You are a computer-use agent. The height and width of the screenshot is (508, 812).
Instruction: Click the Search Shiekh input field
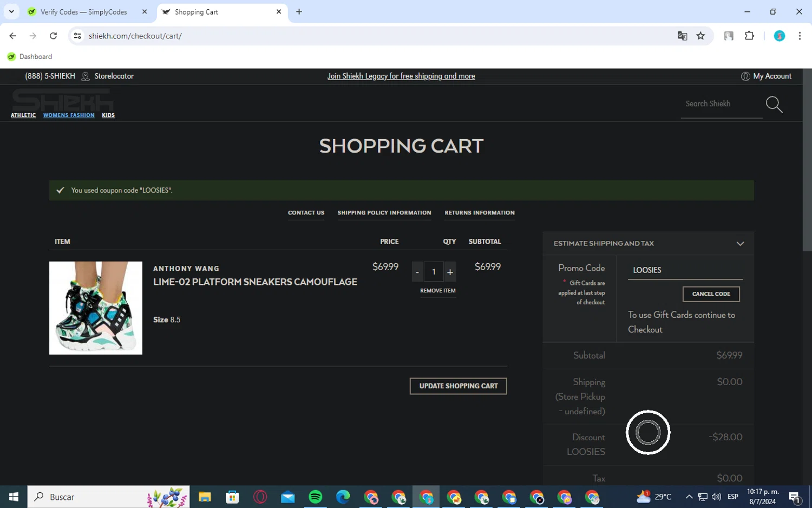pos(722,104)
